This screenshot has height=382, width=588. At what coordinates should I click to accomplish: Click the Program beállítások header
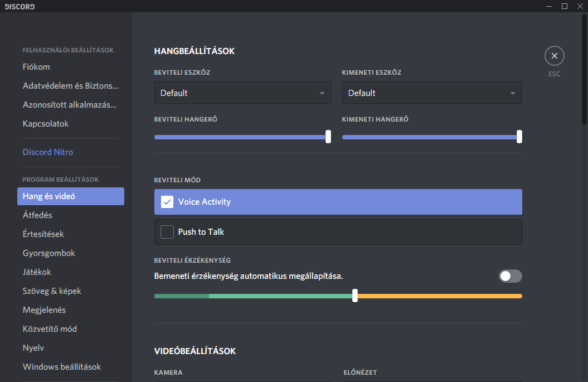pyautogui.click(x=60, y=180)
